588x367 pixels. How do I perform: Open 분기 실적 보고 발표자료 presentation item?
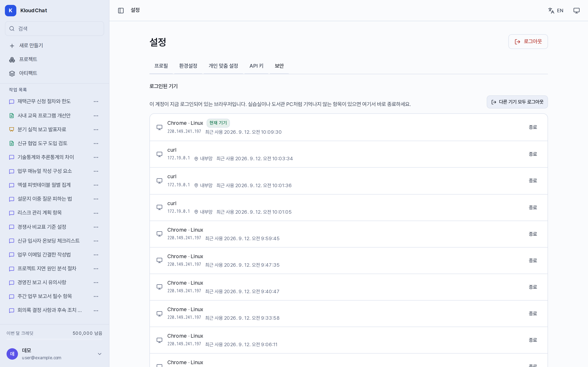[42, 129]
